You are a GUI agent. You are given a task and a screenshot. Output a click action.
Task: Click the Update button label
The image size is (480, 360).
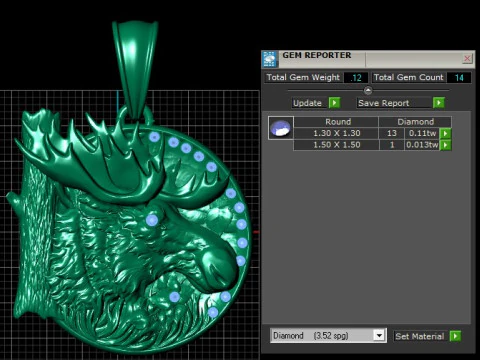[x=307, y=103]
